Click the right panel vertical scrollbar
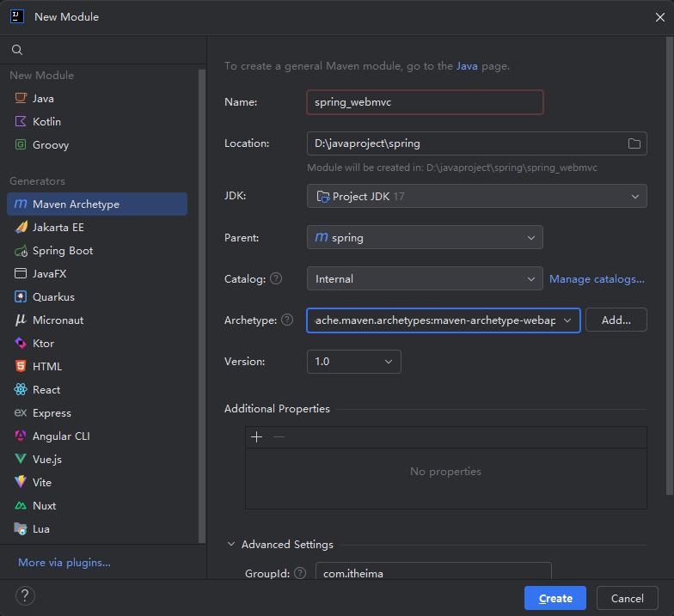Viewport: 674px width, 616px height. (x=669, y=266)
